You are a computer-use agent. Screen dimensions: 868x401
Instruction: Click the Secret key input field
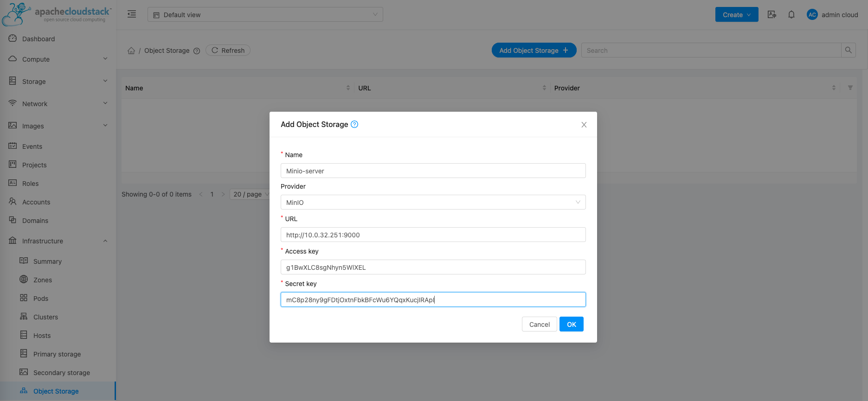coord(433,299)
